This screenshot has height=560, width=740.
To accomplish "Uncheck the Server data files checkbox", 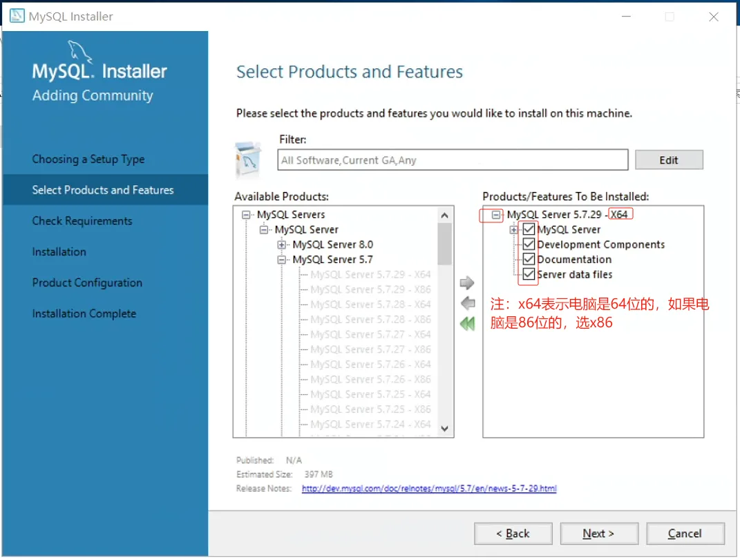I will [x=529, y=274].
